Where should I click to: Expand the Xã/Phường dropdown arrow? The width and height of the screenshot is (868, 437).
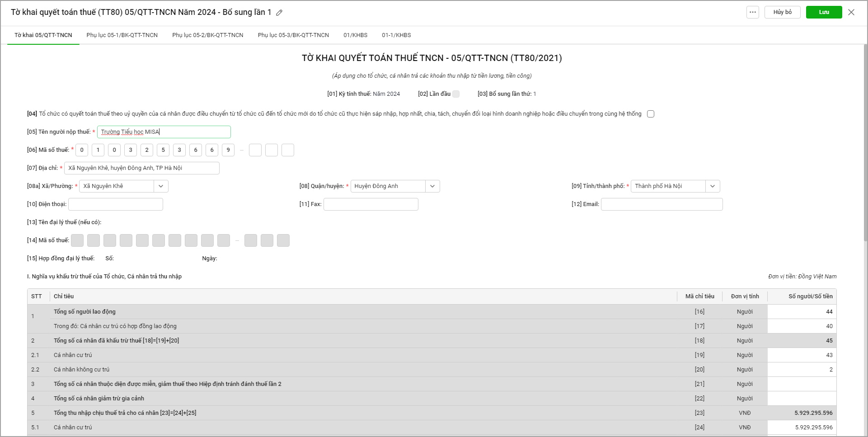161,186
